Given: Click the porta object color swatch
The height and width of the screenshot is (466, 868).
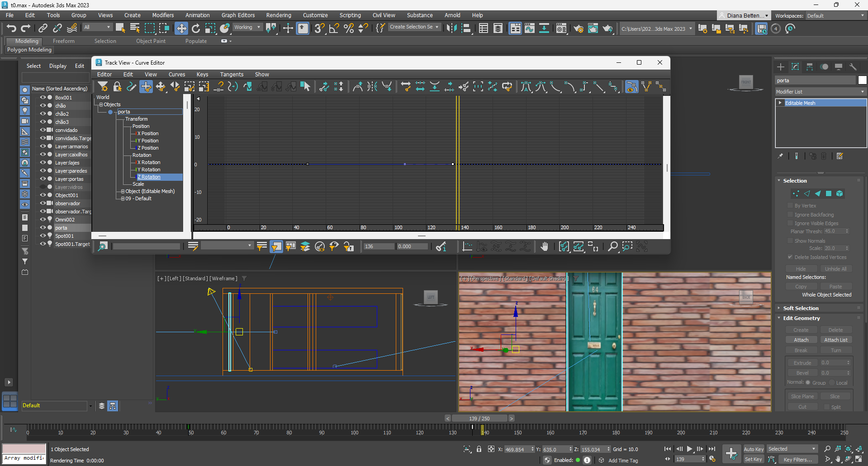Looking at the screenshot, I should (x=862, y=80).
